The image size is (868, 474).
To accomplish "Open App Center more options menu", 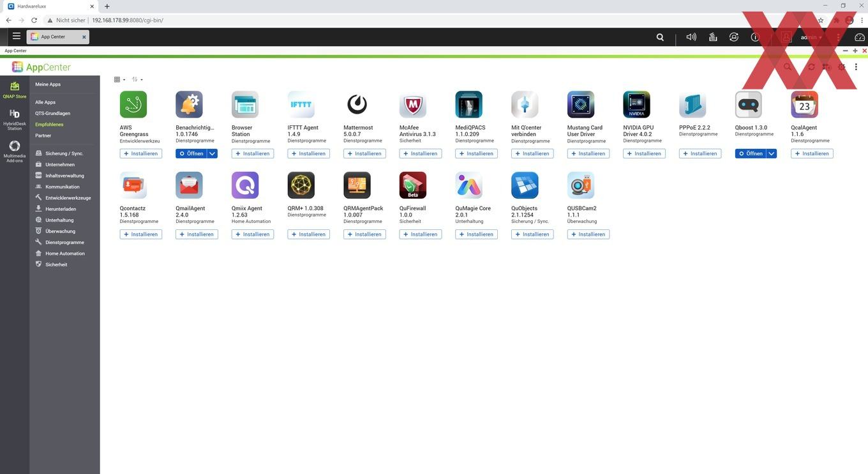I will coord(856,67).
